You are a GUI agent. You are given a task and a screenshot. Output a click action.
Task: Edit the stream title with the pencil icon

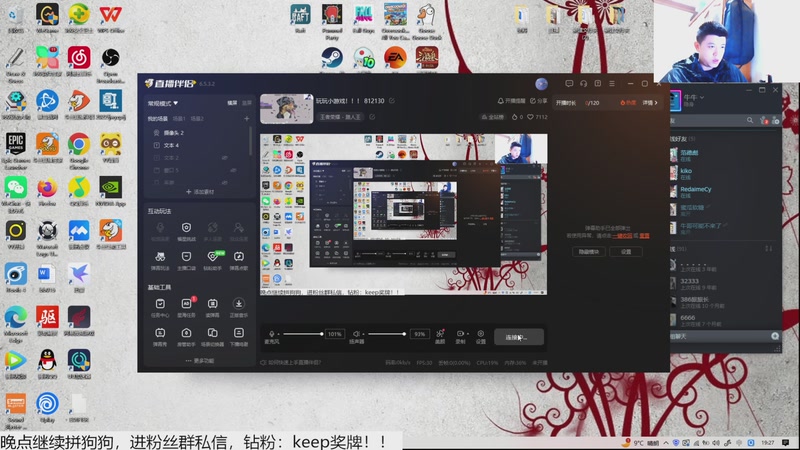[392, 101]
